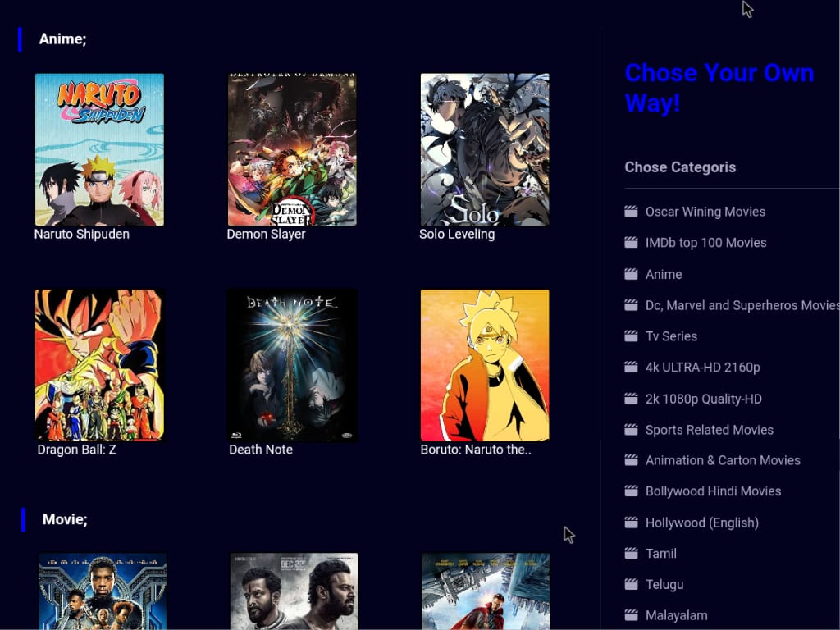Click the Dragon Ball: Z title link

(x=76, y=450)
